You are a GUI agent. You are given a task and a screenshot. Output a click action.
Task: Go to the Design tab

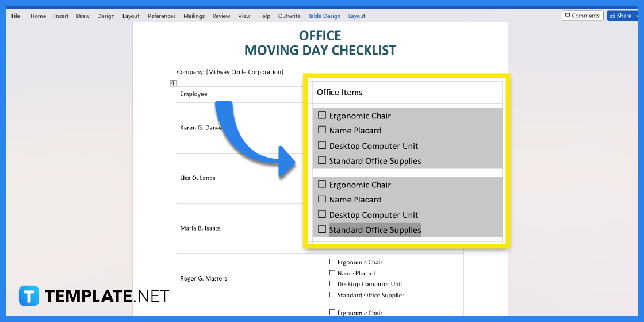106,16
